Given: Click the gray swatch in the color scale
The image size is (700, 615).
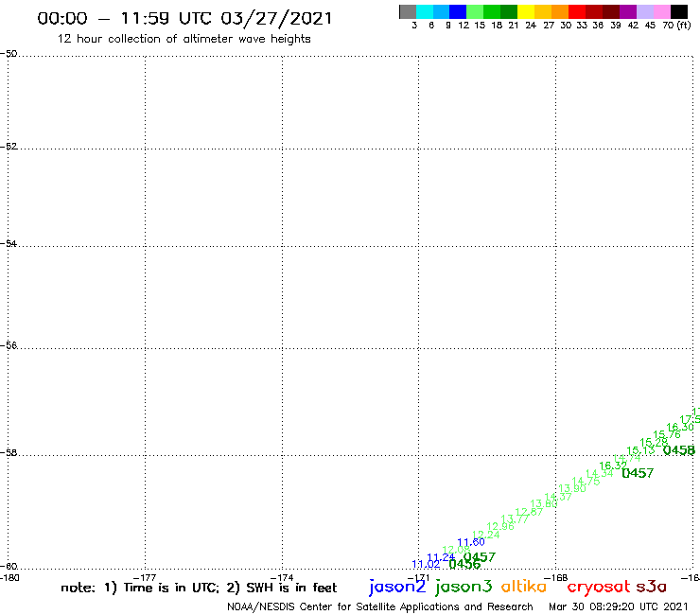Looking at the screenshot, I should tap(408, 11).
